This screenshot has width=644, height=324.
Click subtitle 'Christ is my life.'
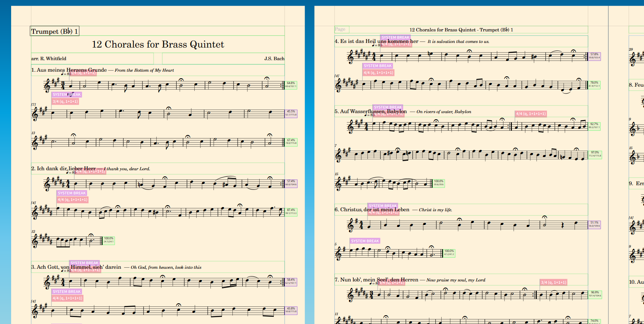(x=435, y=210)
